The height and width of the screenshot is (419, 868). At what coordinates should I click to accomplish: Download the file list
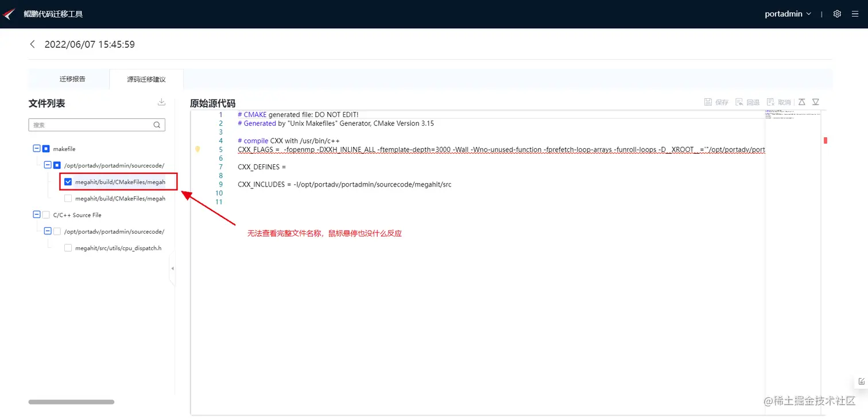coord(161,102)
